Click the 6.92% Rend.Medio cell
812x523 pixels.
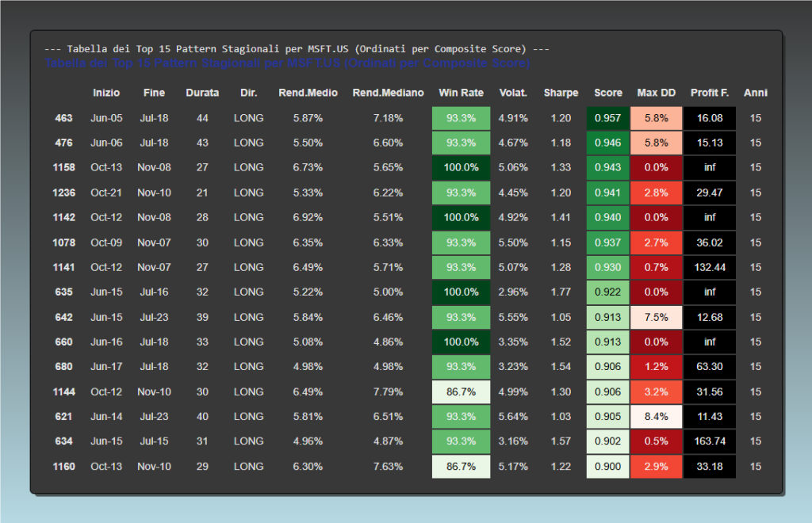tap(308, 217)
